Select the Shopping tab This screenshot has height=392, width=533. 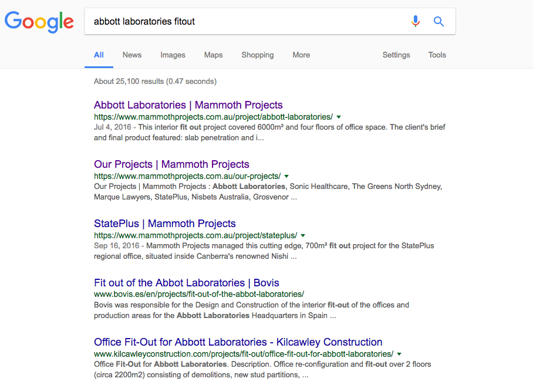point(258,55)
